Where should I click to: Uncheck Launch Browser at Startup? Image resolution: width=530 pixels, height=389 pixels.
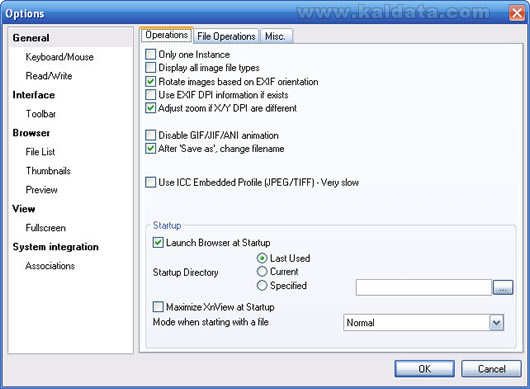[x=158, y=243]
